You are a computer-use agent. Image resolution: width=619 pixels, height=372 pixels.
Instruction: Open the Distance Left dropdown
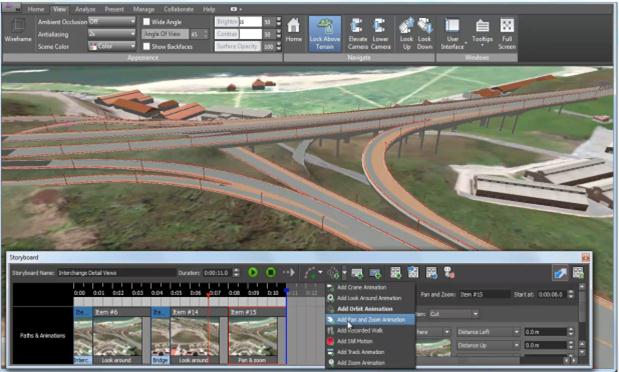coord(488,332)
